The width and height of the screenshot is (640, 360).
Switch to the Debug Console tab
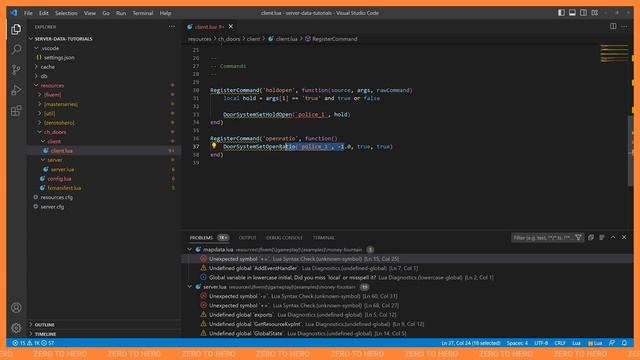click(x=284, y=238)
